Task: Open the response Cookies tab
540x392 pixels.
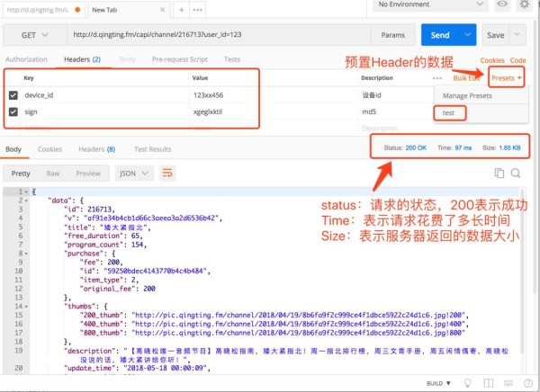Action: pyautogui.click(x=49, y=149)
